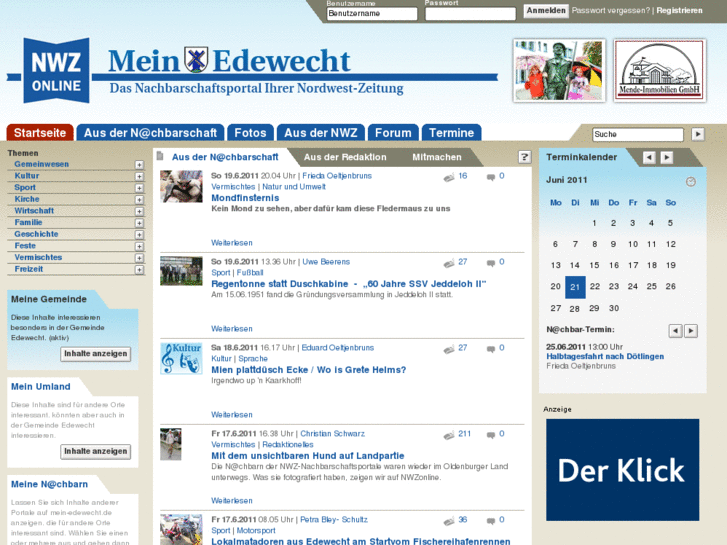This screenshot has height=545, width=727.
Task: Open the Startseite tab
Action: pyautogui.click(x=40, y=133)
